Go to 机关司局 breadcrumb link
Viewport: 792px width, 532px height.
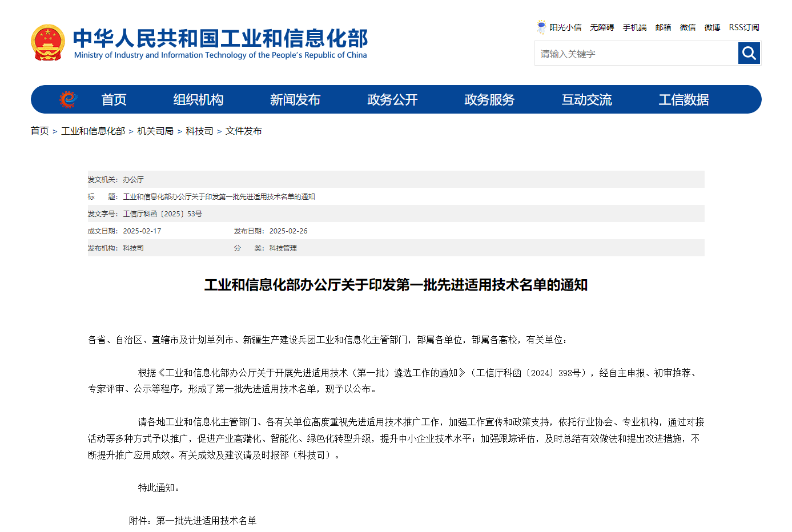(x=155, y=131)
